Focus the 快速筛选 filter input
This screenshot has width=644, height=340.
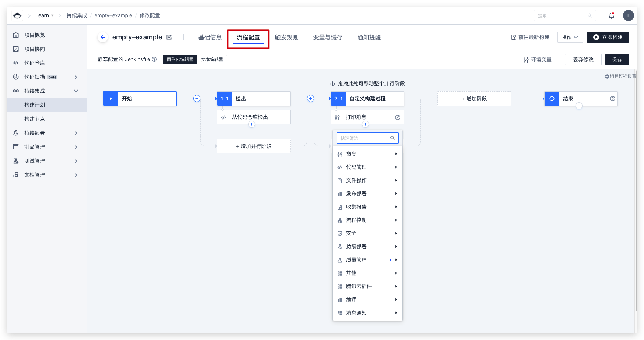[364, 138]
